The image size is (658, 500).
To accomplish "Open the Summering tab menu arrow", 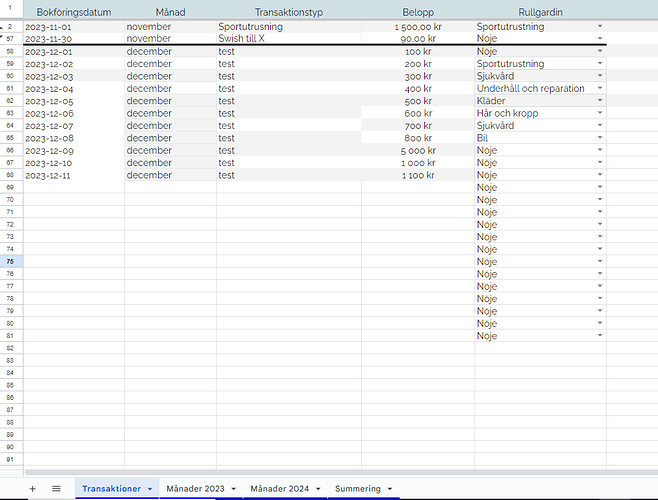I will click(x=390, y=489).
